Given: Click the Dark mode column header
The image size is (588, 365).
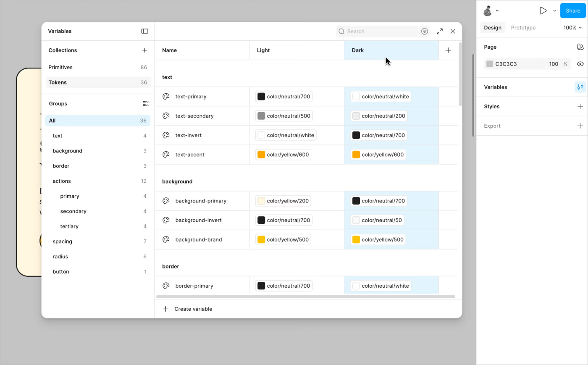Looking at the screenshot, I should 391,50.
